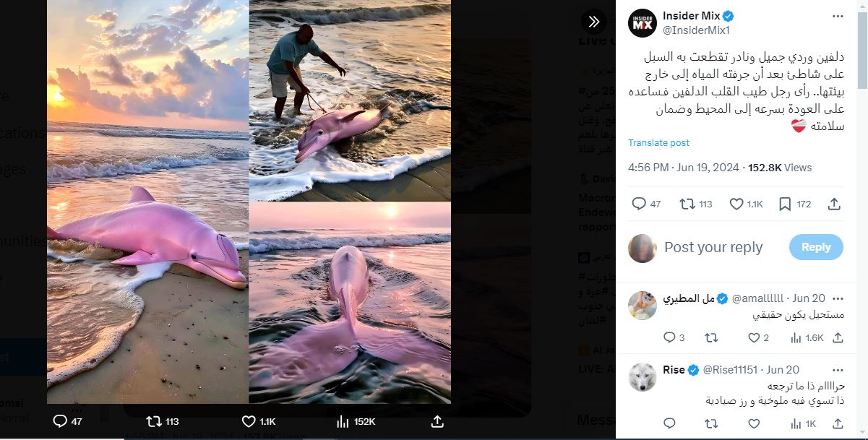The image size is (868, 440).
Task: Bookmark the post with 172 bookmarks
Action: [x=785, y=204]
